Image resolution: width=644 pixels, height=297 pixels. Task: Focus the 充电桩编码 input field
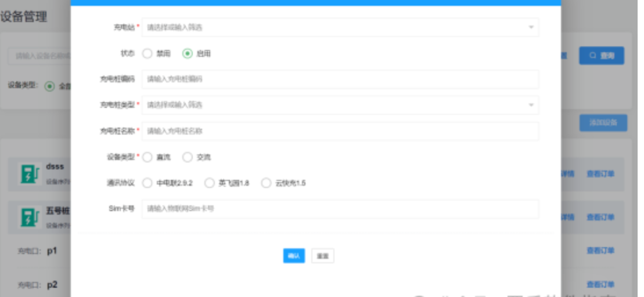[340, 79]
